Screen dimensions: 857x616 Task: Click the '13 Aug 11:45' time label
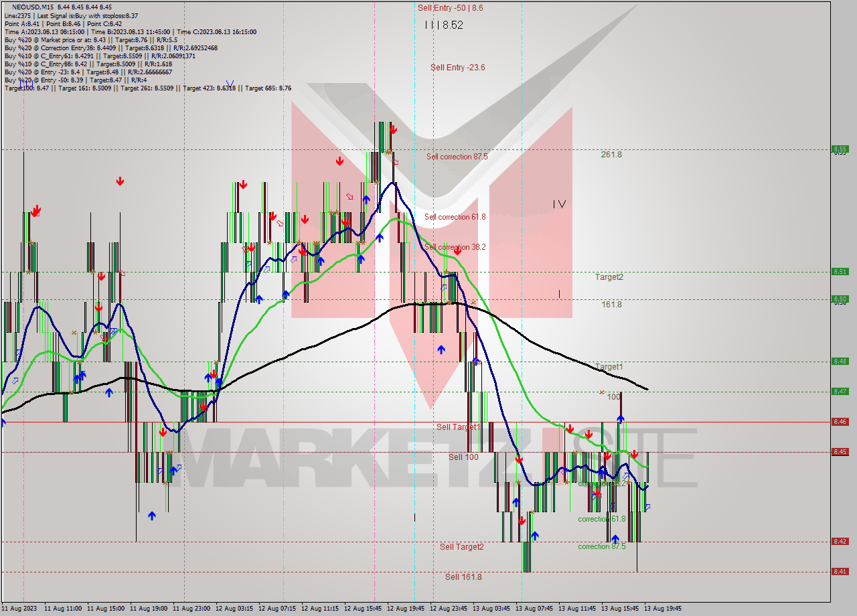click(577, 609)
